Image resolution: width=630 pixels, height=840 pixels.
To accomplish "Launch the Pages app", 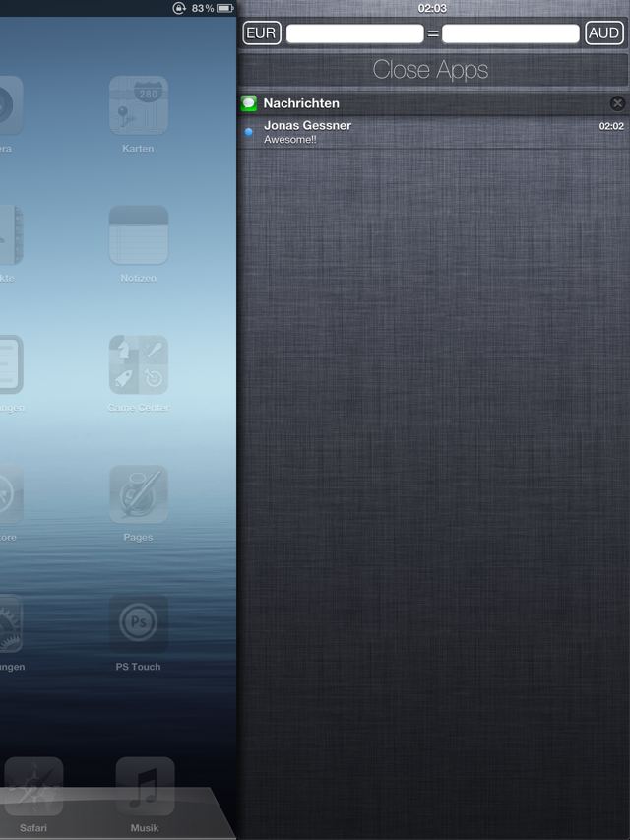I will pyautogui.click(x=138, y=494).
